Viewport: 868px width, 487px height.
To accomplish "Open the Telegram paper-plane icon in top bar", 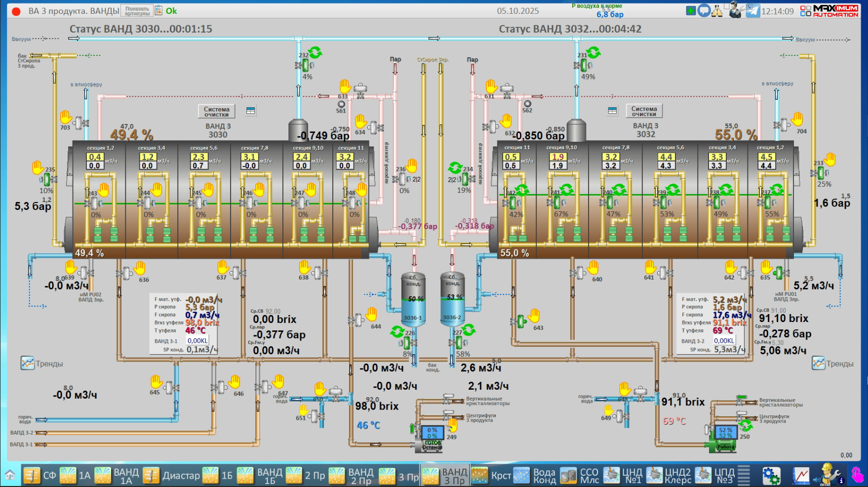I will tap(752, 11).
